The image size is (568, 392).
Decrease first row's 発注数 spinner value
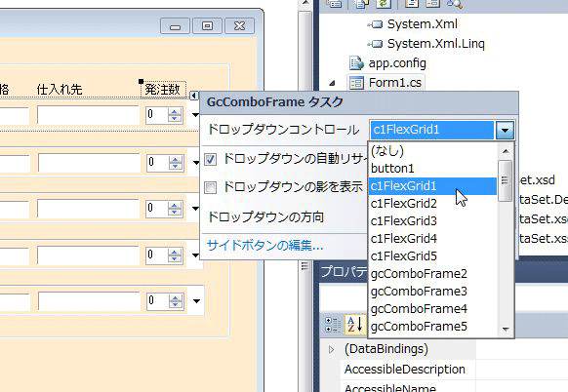175,118
